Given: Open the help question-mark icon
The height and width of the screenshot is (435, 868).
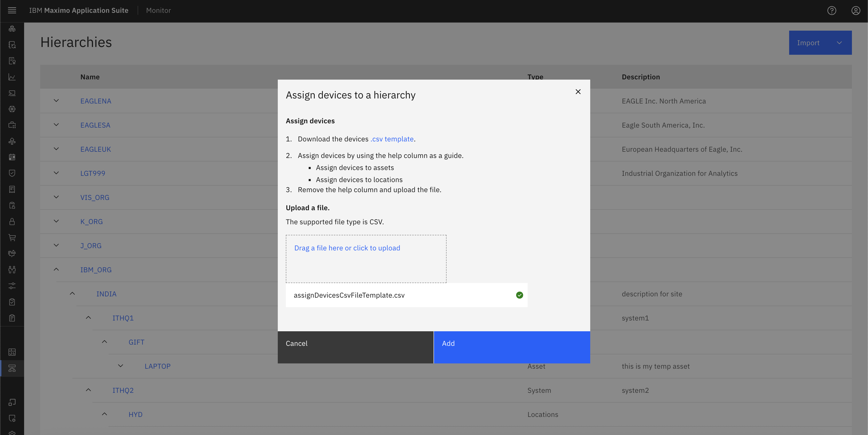Looking at the screenshot, I should (832, 11).
